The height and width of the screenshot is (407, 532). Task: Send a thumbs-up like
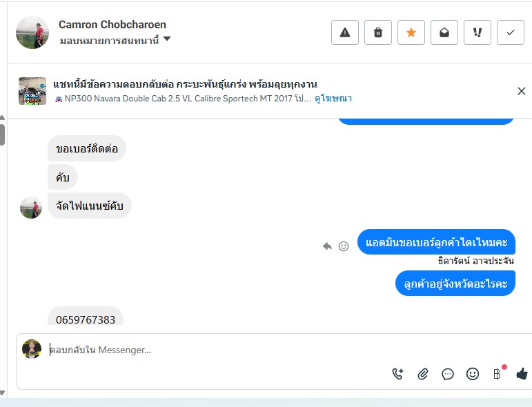[x=522, y=374]
